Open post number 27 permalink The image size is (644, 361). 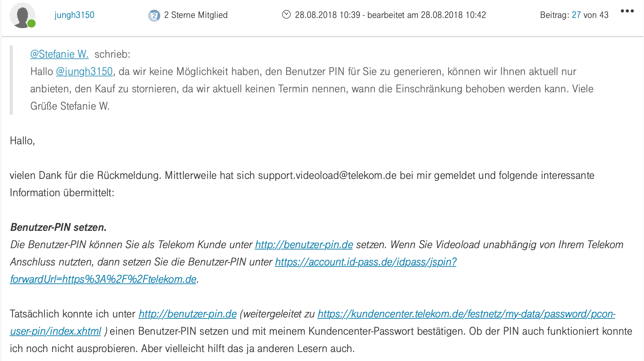point(576,15)
